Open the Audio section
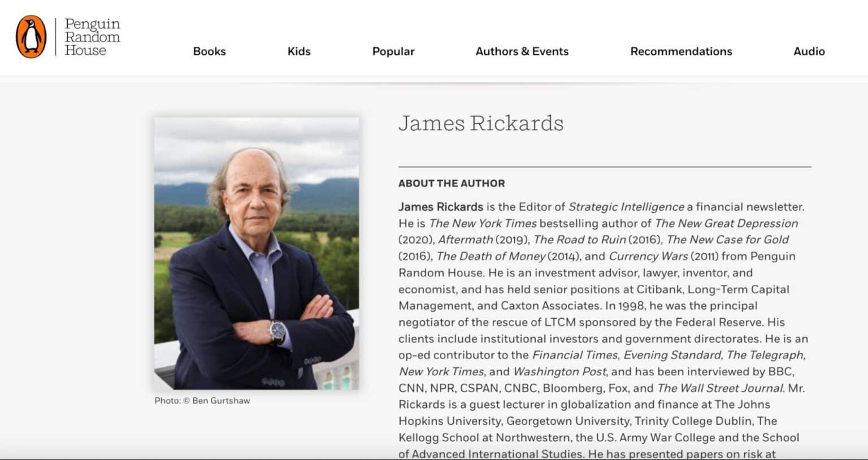 click(x=809, y=51)
